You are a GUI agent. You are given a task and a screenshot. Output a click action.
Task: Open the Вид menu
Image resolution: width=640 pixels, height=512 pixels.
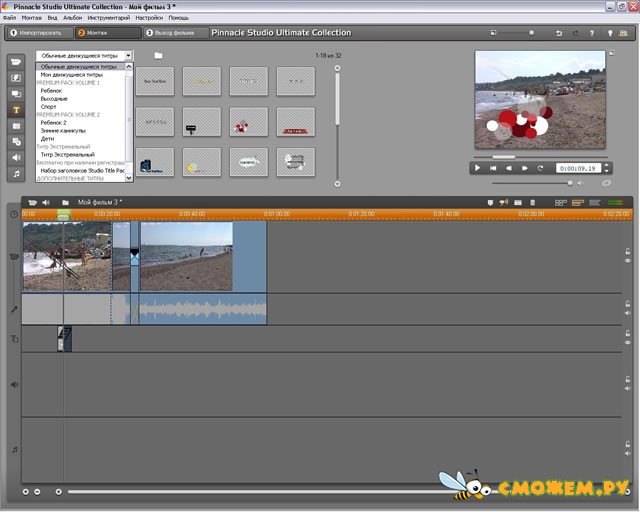[52, 18]
